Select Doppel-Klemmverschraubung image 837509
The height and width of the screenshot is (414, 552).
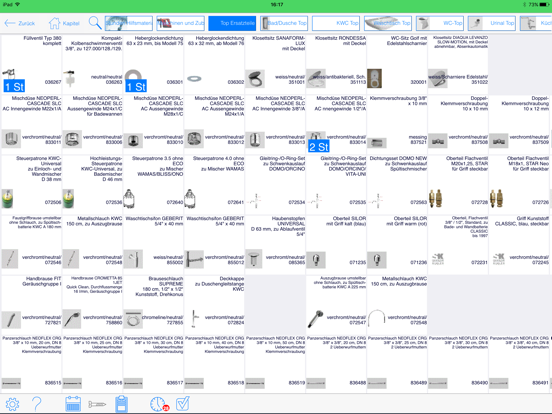498,141
